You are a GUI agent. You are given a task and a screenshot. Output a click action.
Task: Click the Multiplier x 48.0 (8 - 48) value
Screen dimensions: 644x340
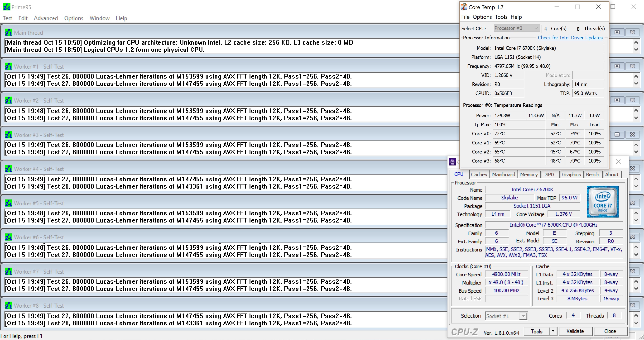pos(506,283)
